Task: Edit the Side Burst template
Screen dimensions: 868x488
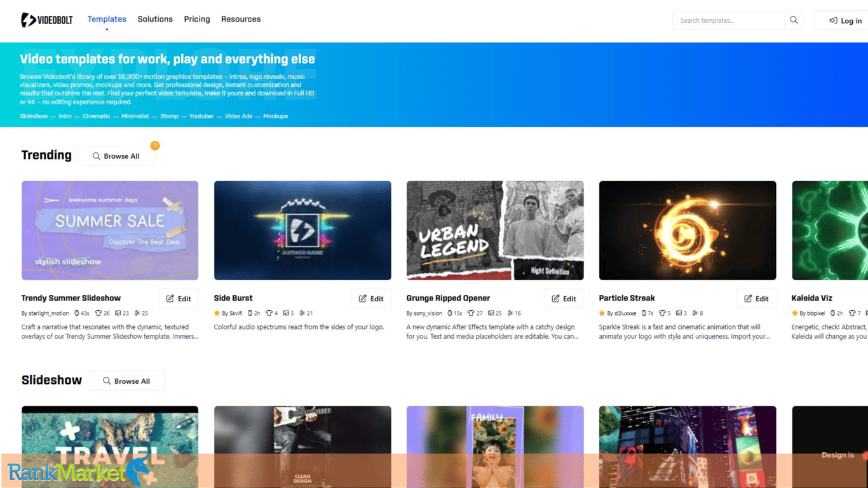Action: (x=371, y=298)
